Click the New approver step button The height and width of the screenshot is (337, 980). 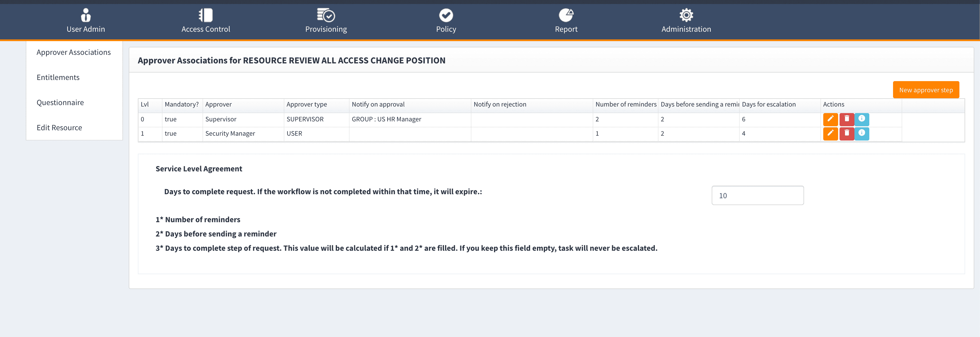point(926,90)
